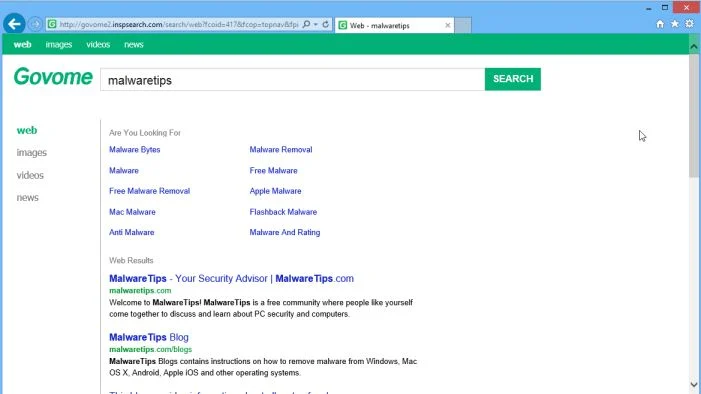Click the scrollbar down arrow
The image size is (701, 394).
tap(694, 385)
